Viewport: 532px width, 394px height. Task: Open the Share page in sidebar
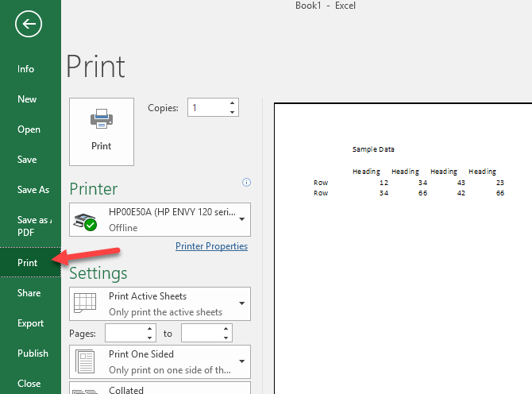tap(30, 293)
